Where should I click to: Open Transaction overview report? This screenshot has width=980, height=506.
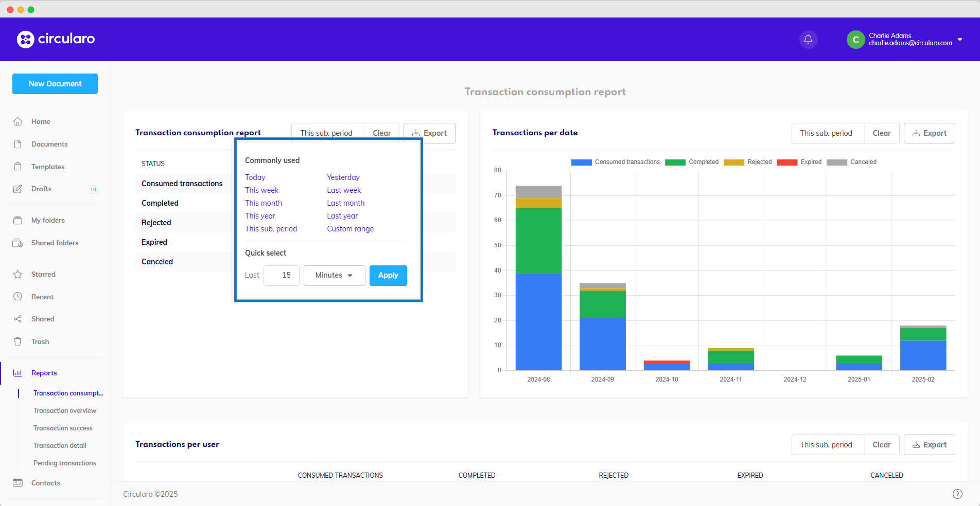(x=65, y=410)
